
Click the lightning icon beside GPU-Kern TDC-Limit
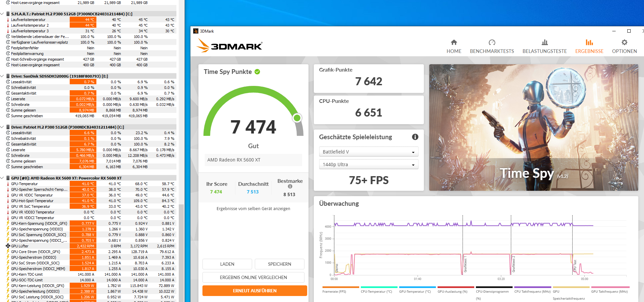pos(8,274)
